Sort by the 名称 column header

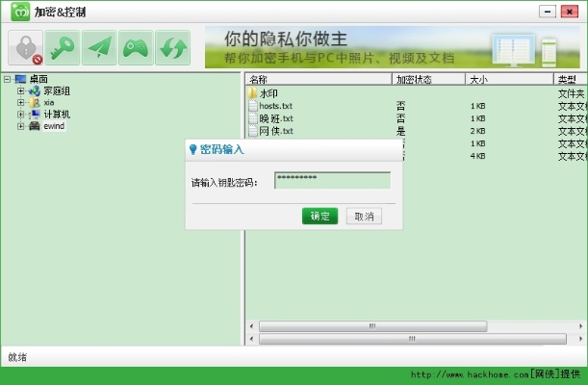(318, 79)
